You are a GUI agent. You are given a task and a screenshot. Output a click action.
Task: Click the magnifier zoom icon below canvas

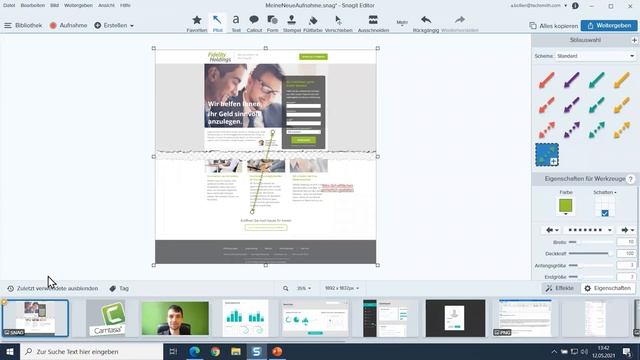coord(286,288)
